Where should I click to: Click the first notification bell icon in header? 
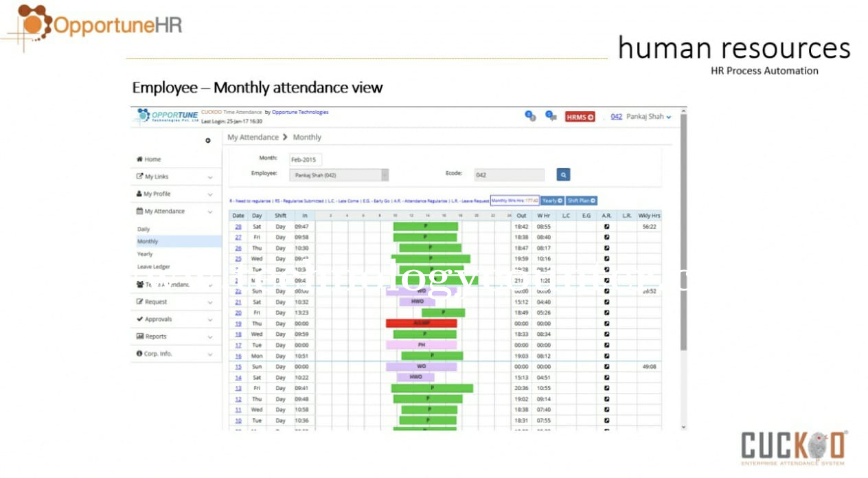click(530, 116)
